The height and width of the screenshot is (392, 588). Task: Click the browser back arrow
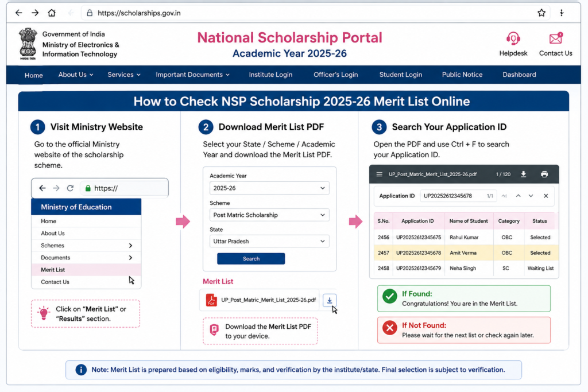click(19, 13)
